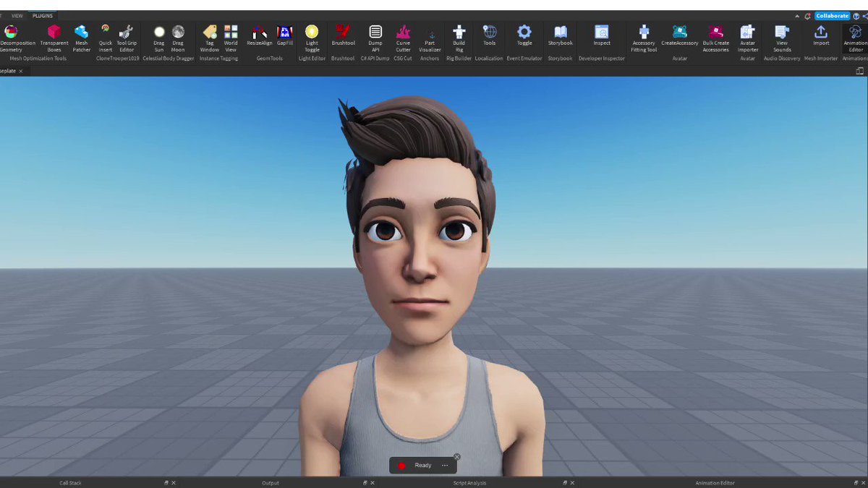Switch to the PLUGINS tab
The image size is (868, 488).
tap(42, 15)
